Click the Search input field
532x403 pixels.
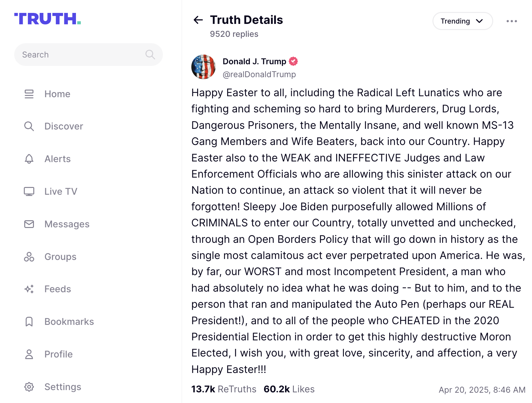88,55
